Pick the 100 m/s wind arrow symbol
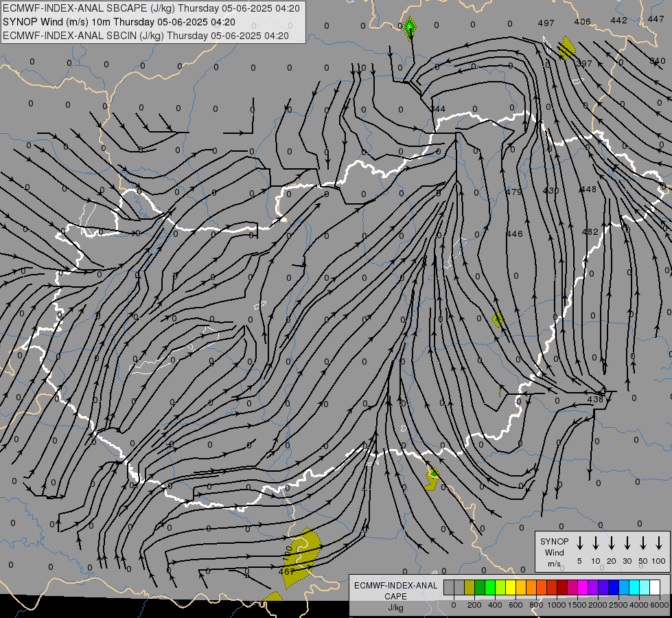672x618 pixels. [659, 543]
